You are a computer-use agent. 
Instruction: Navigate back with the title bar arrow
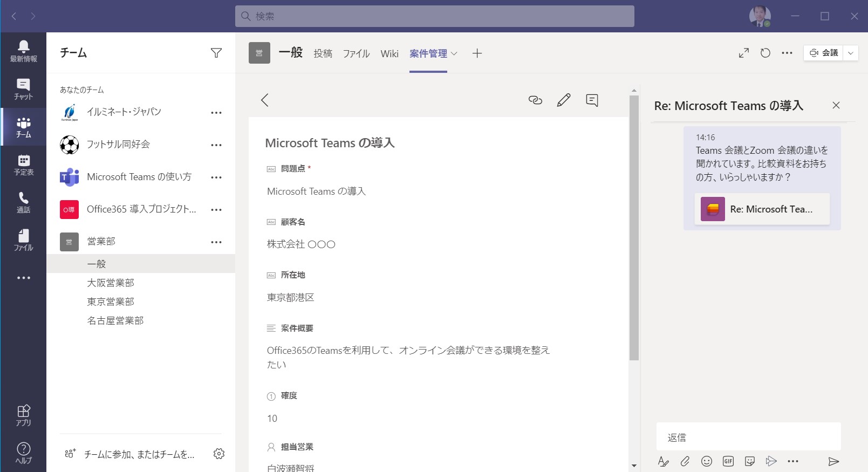[x=14, y=16]
